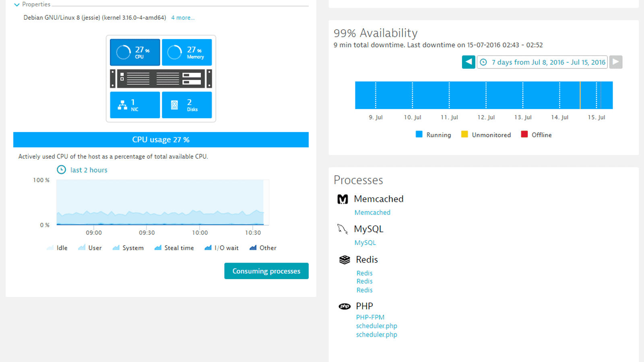The width and height of the screenshot is (644, 362).
Task: Open the 'last 2 hours' timeframe link
Action: (89, 170)
